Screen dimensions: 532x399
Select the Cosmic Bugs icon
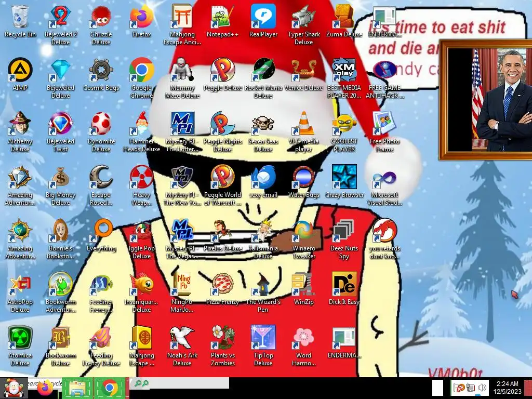[x=101, y=75]
